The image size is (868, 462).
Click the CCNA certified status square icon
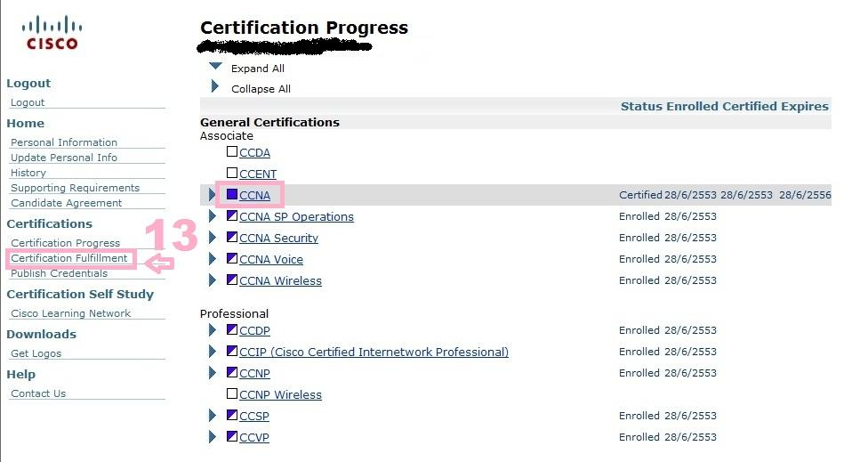click(x=232, y=194)
